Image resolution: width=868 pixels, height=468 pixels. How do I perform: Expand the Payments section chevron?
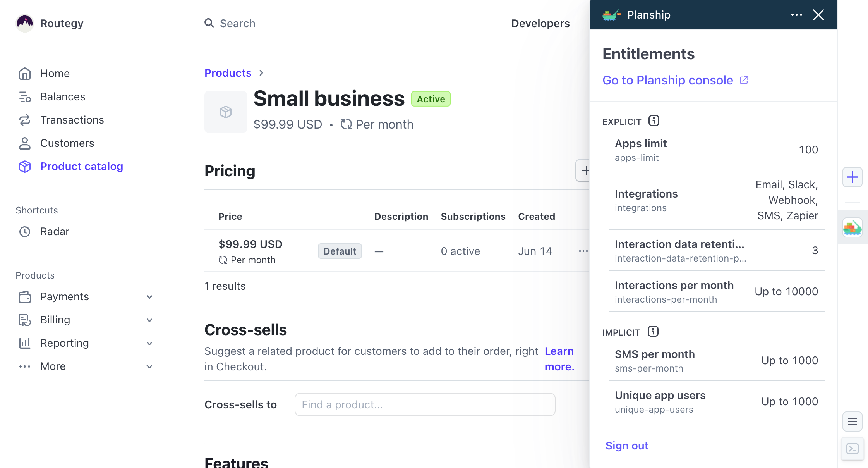tap(149, 297)
